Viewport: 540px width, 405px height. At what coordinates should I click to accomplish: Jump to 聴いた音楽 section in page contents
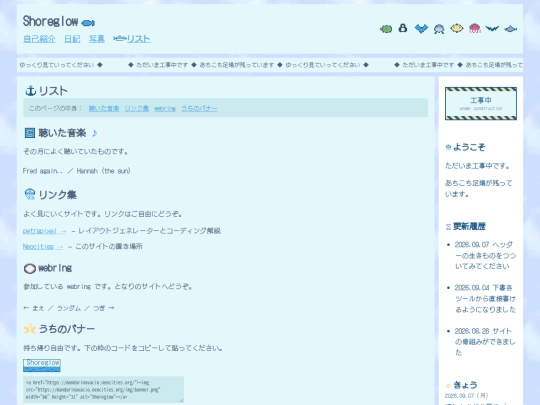tap(104, 108)
